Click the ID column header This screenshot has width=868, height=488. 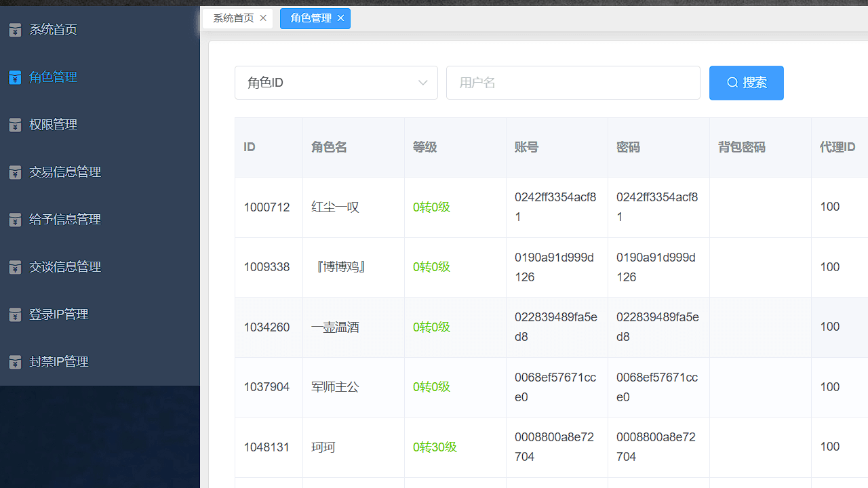(x=249, y=147)
